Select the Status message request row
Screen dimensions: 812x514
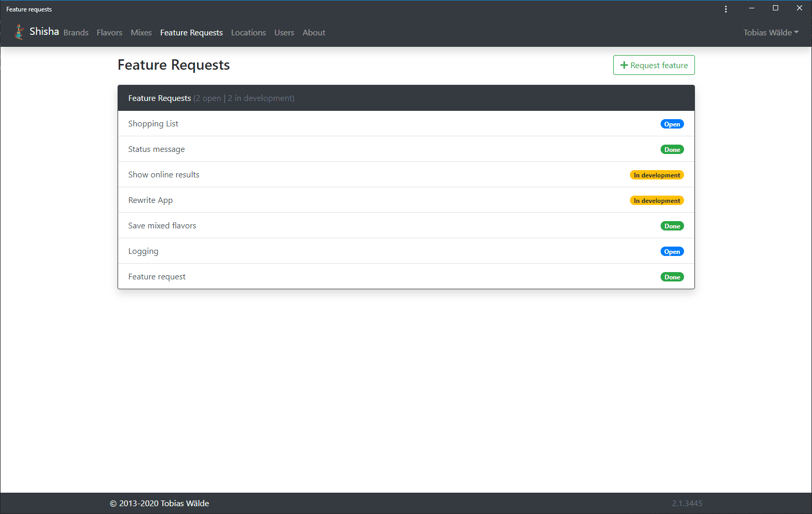pyautogui.click(x=406, y=149)
